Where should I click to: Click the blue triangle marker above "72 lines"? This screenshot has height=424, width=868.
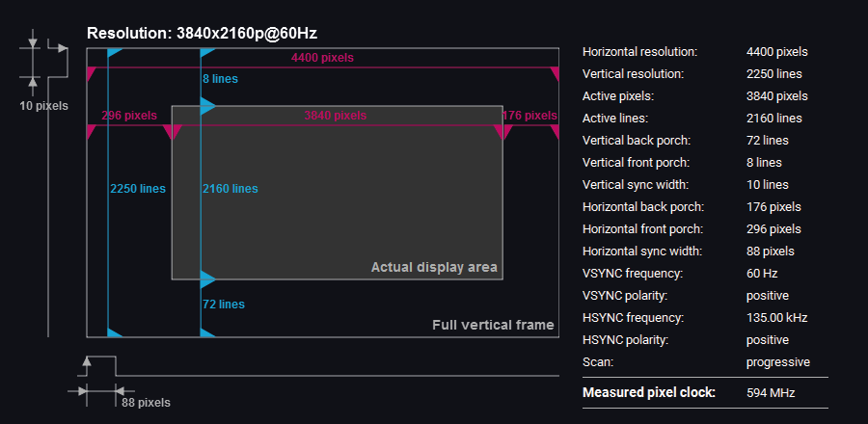click(207, 280)
